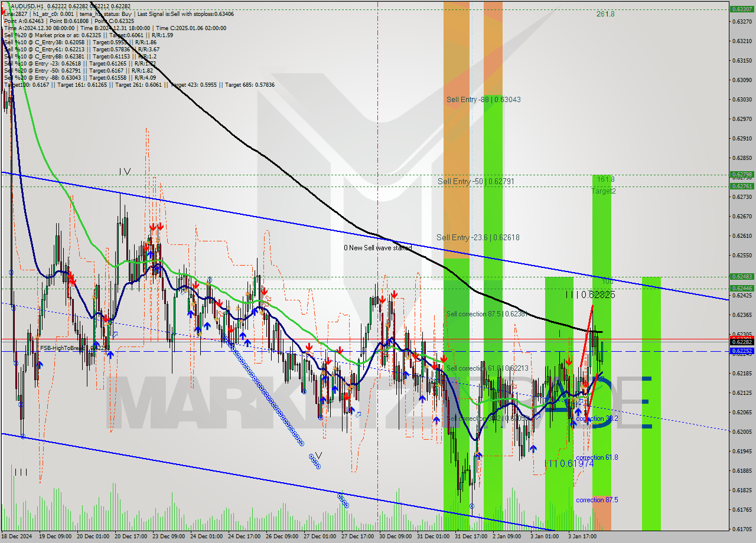Viewport: 756px width, 543px height.
Task: Click the 0.62005 price axis label
Action: (x=741, y=432)
